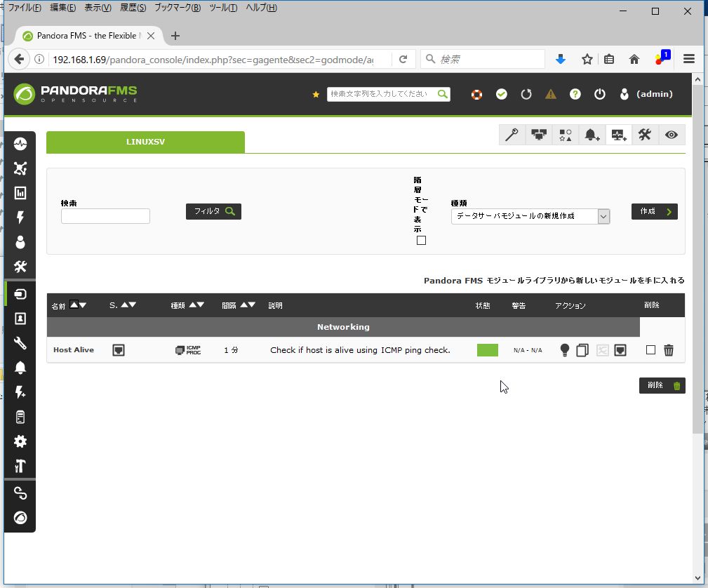Click the trash icon in Host Alive row

tap(669, 350)
